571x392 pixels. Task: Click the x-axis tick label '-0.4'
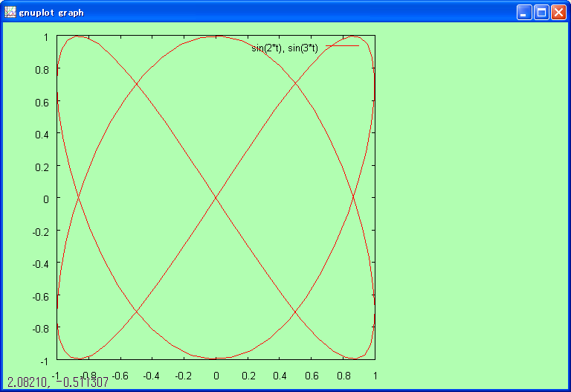(x=152, y=376)
